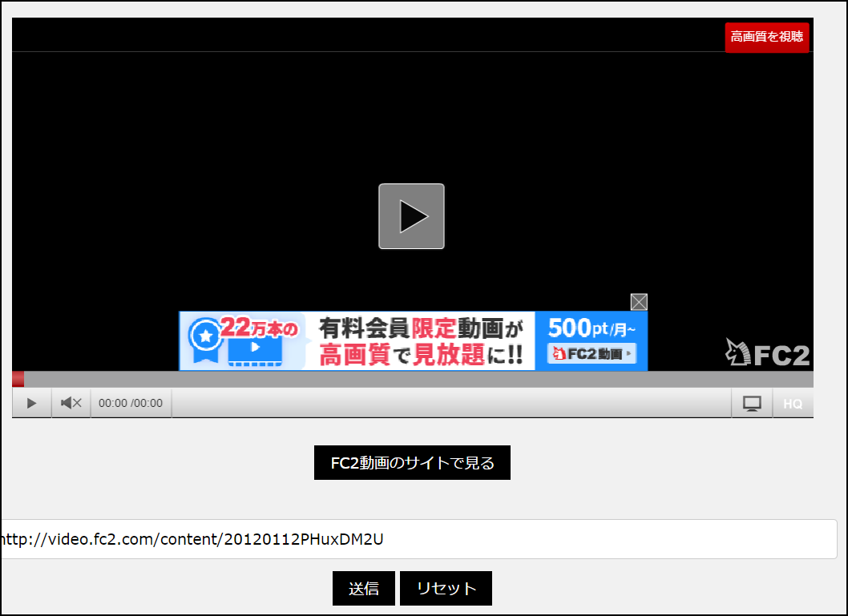Toggle HQ quality mode

(793, 404)
